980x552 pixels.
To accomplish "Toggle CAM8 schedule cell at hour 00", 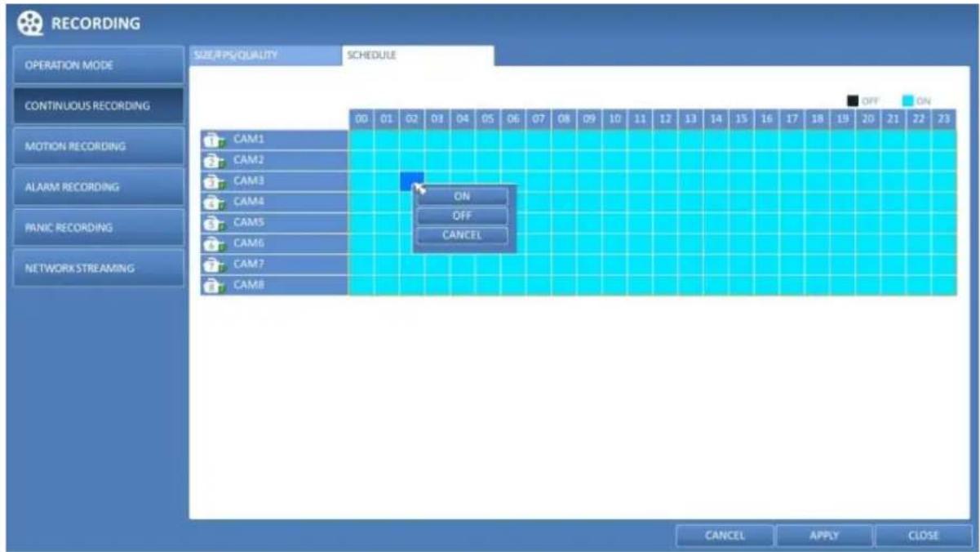I will pyautogui.click(x=361, y=286).
